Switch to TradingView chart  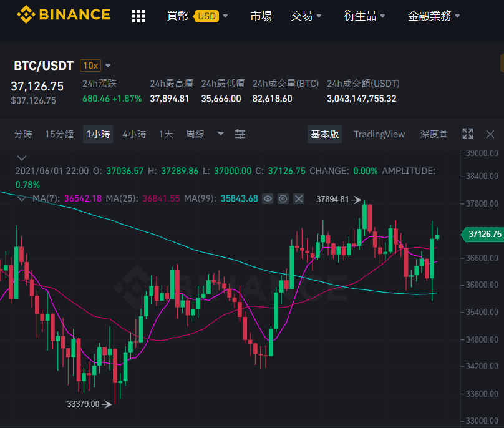point(379,134)
